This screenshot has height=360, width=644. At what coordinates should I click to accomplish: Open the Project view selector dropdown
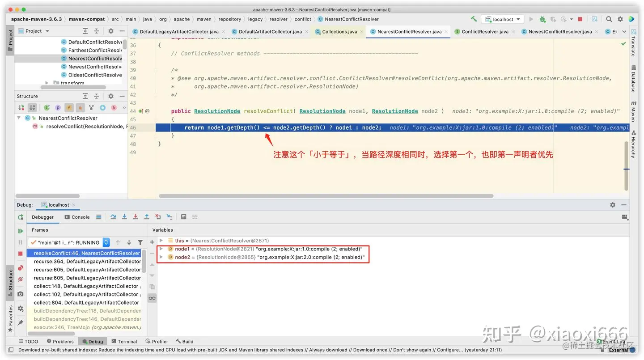click(x=34, y=31)
